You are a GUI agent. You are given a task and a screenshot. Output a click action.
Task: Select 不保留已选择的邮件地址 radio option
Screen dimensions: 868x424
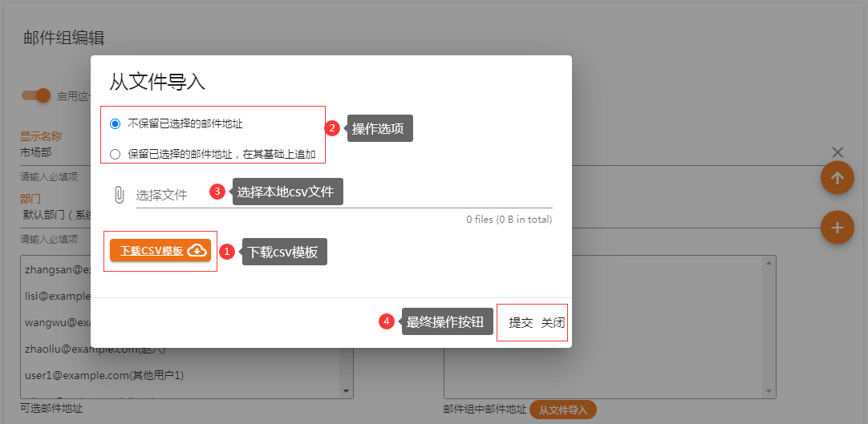[116, 124]
